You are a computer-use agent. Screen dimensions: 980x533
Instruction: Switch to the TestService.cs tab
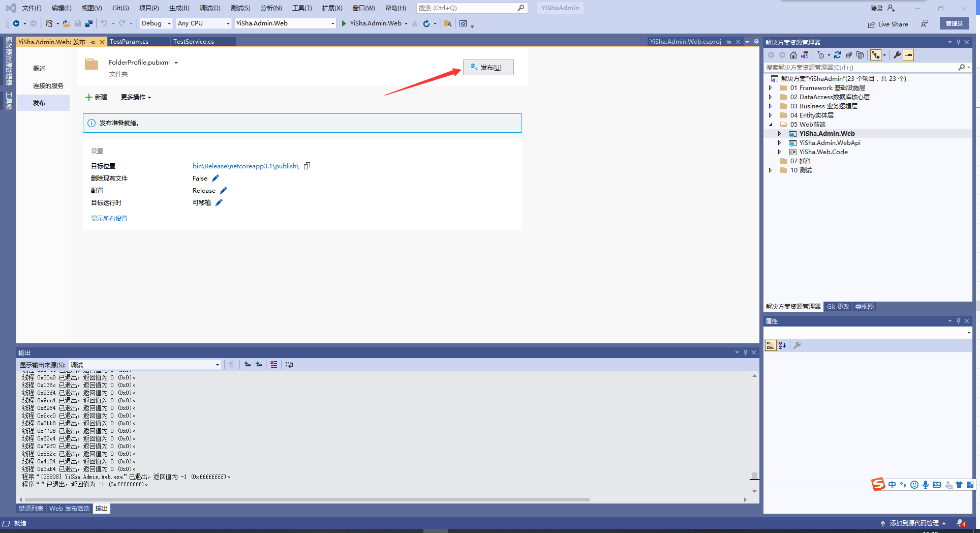point(194,42)
